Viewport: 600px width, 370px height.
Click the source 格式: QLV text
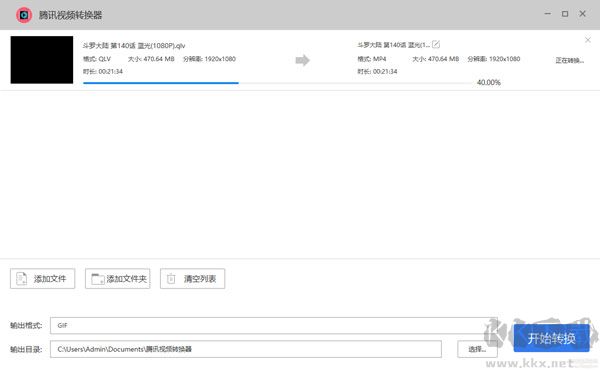(97, 59)
